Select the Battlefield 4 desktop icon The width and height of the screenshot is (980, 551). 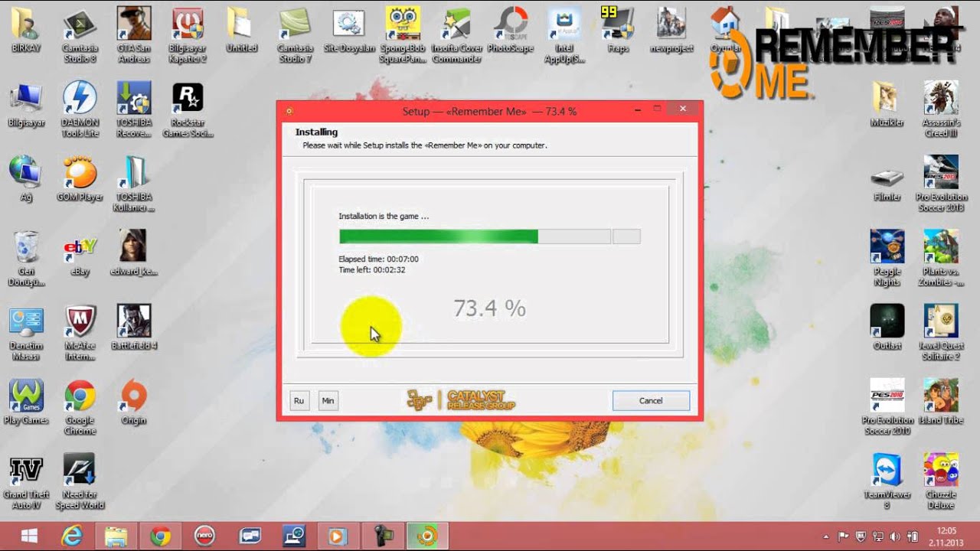pos(133,328)
